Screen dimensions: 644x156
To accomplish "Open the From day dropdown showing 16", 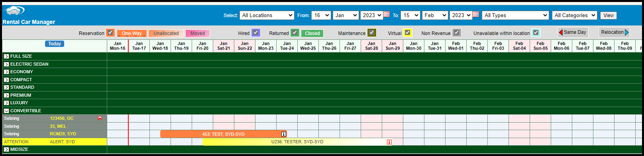I will pos(321,16).
